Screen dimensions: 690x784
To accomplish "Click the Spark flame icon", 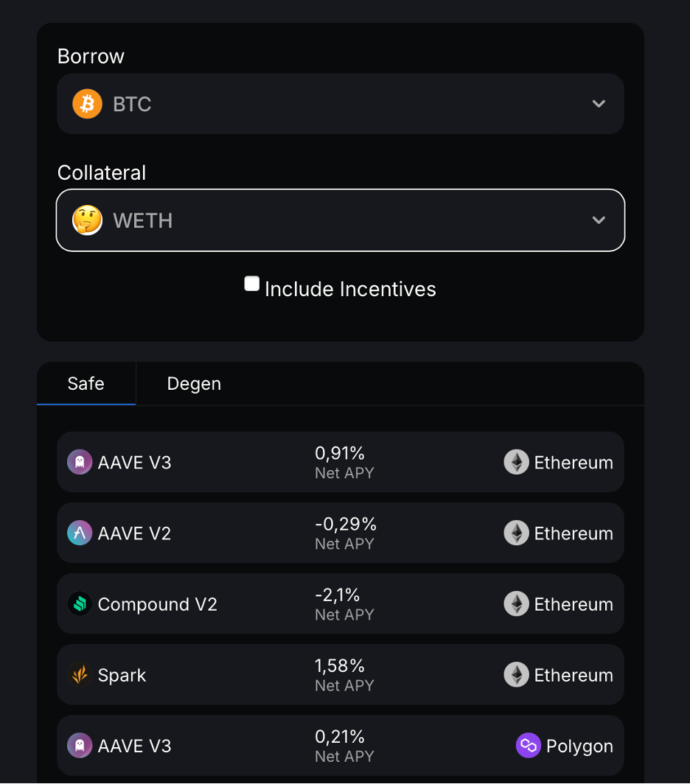I will [80, 675].
